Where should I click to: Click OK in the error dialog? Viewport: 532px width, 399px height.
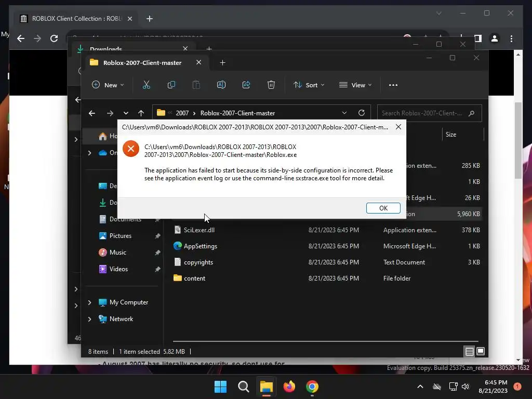[383, 208]
